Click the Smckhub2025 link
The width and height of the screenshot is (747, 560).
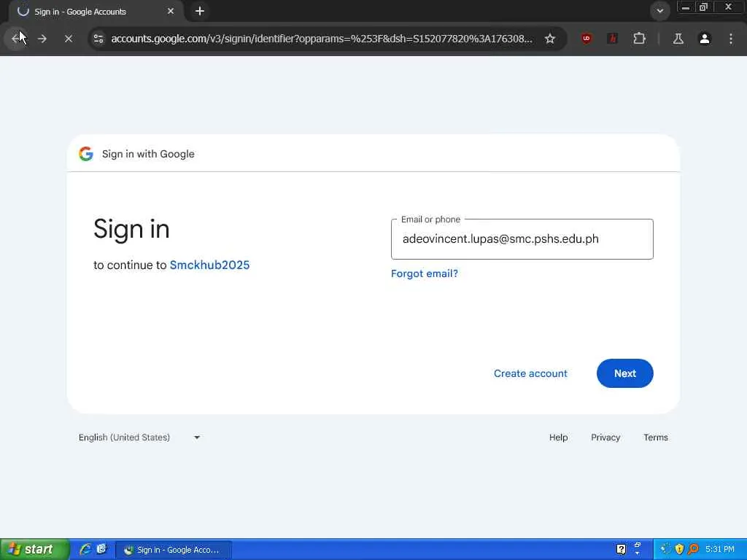pos(209,265)
